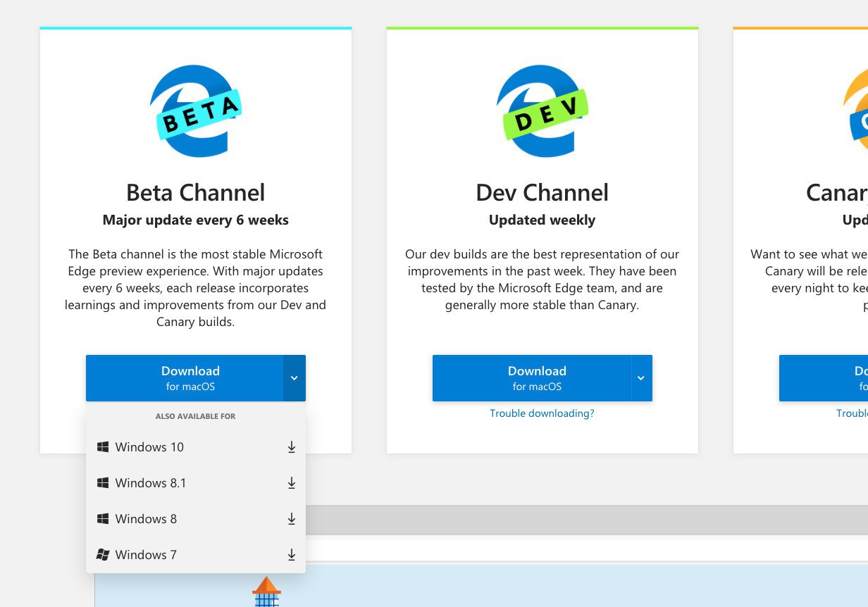Viewport: 868px width, 607px height.
Task: Click the Beta channel description paragraph
Action: pos(195,288)
